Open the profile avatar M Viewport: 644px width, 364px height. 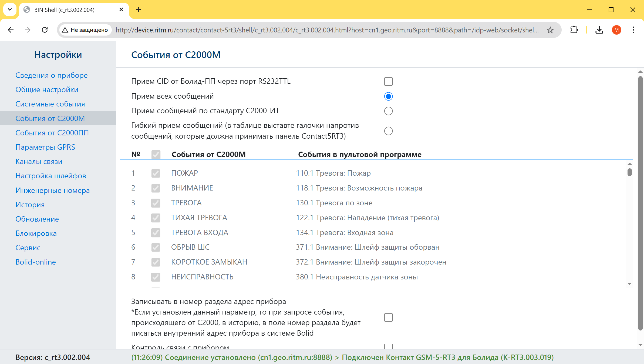click(616, 30)
